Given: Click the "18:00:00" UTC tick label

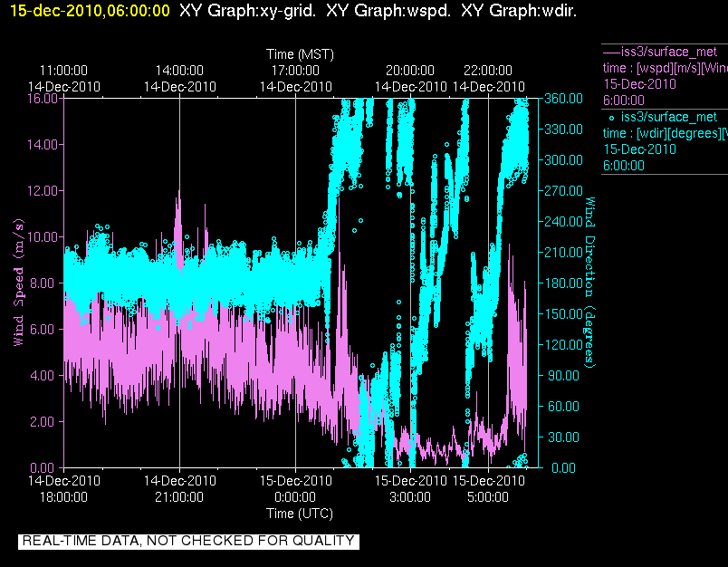Looking at the screenshot, I should pyautogui.click(x=63, y=497).
